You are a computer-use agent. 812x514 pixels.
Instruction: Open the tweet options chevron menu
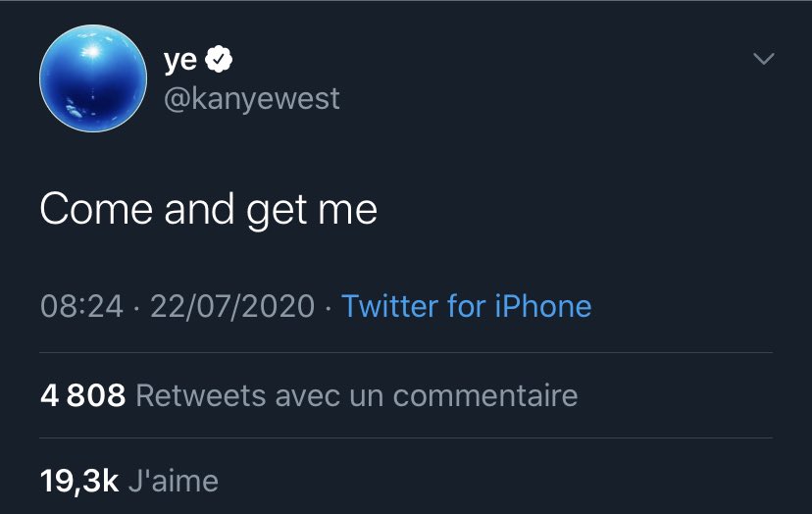[763, 60]
